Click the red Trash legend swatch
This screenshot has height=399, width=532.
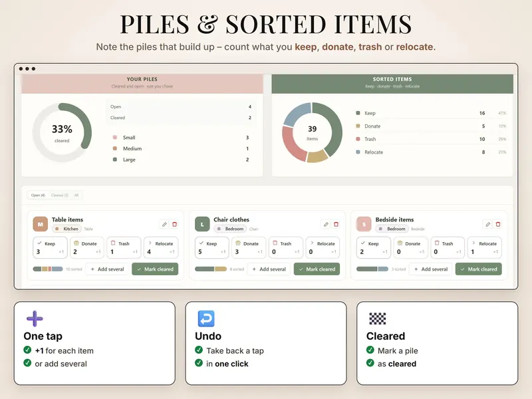358,139
